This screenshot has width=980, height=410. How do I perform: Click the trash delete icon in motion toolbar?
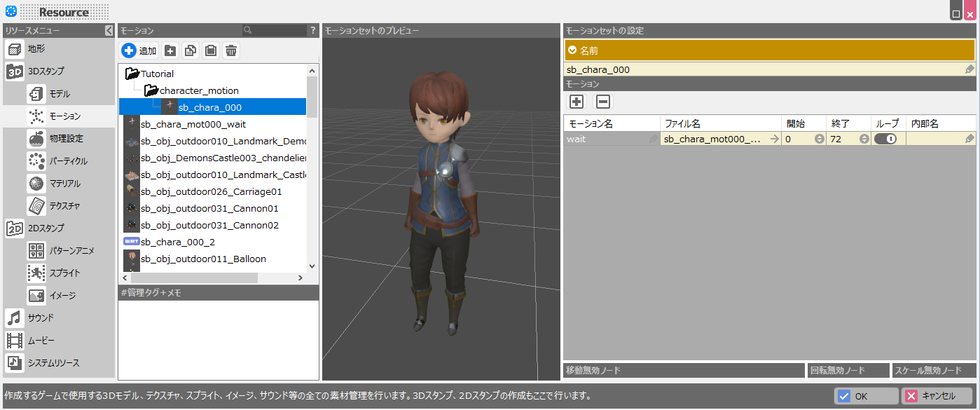pos(231,50)
